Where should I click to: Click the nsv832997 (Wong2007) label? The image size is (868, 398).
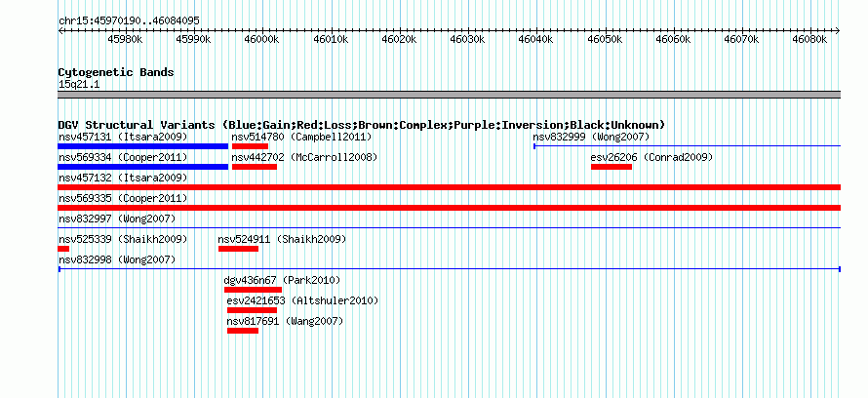[117, 219]
